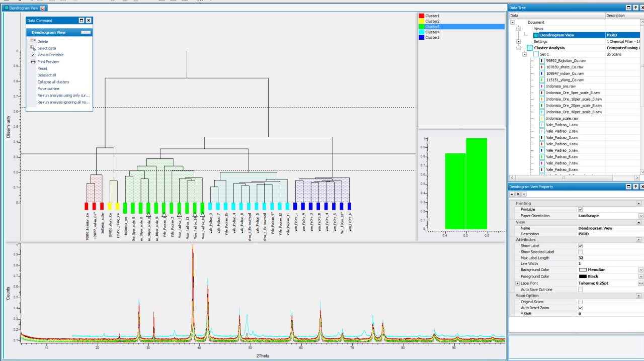The height and width of the screenshot is (361, 644).
Task: Collapse the Set 1 tree node
Action: click(x=525, y=54)
